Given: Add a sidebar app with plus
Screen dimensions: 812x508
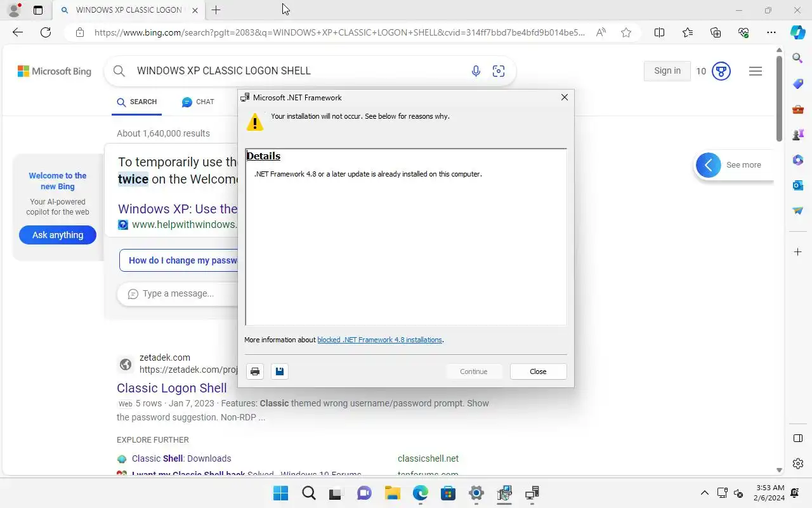Looking at the screenshot, I should 798,252.
